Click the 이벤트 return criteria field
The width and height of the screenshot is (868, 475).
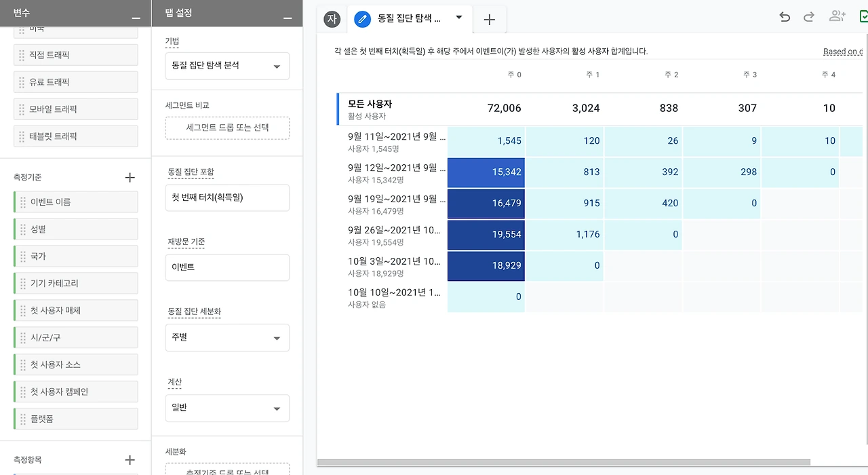coord(227,267)
